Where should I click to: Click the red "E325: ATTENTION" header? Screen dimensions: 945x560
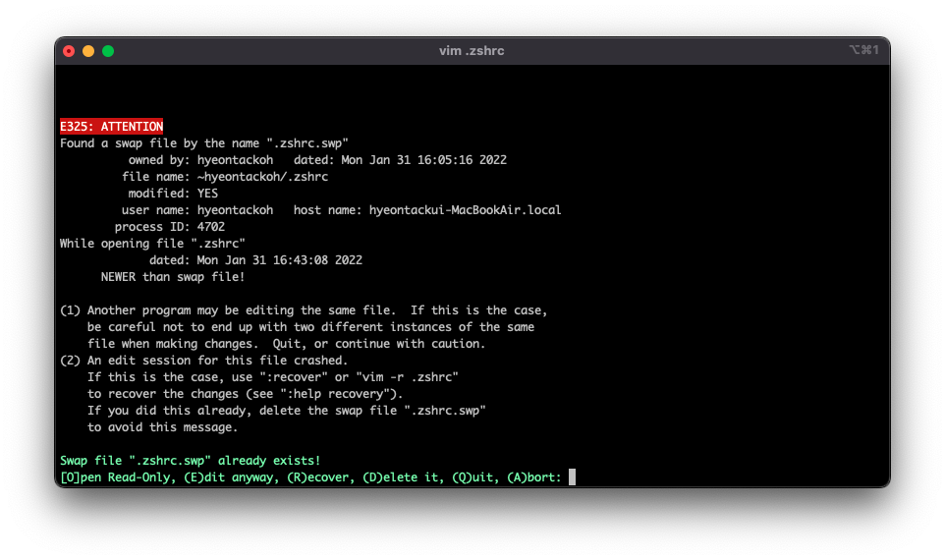[x=112, y=127]
